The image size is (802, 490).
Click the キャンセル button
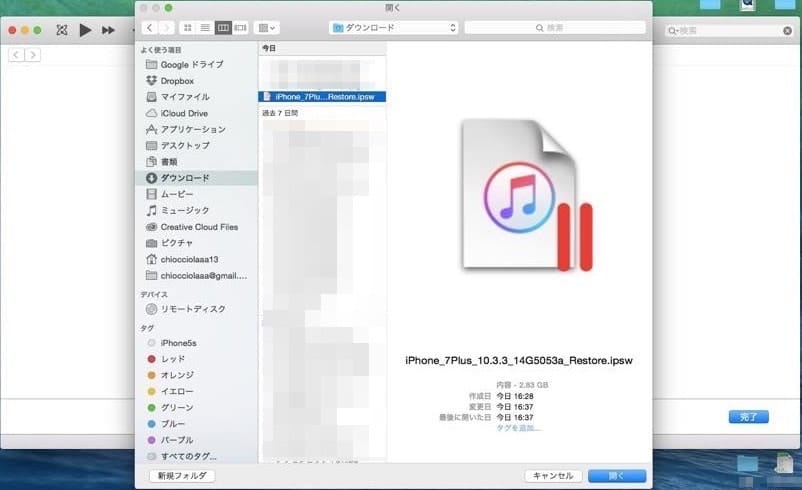coord(553,476)
